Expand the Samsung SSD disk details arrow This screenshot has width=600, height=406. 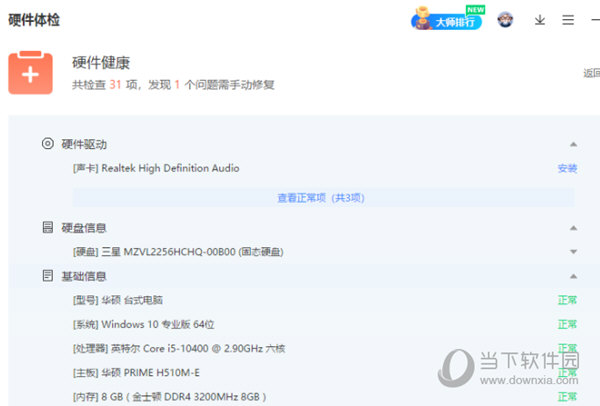point(573,252)
